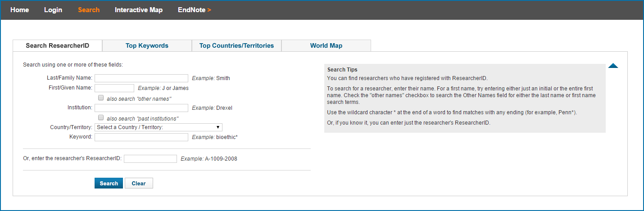Select the Search ResearcherID tab
Screen dimensions: 644x211
58,45
